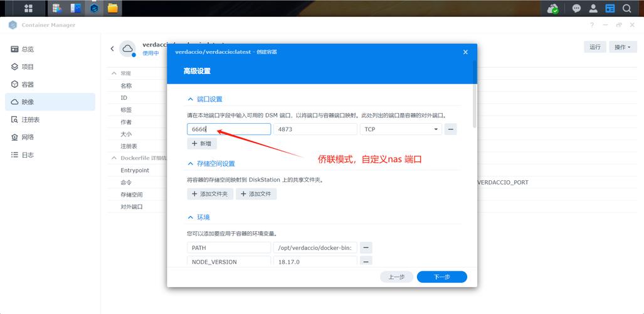The image size is (644, 314).
Task: Close the create container dialog
Action: pyautogui.click(x=465, y=52)
